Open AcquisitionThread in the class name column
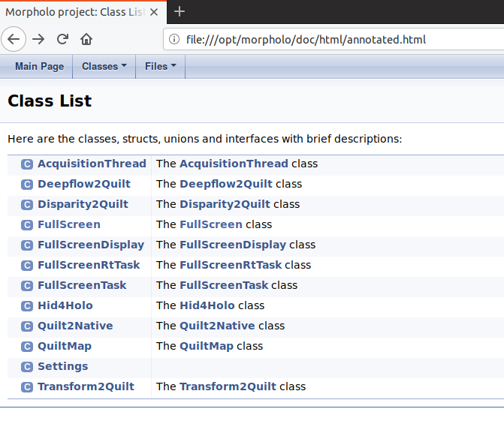The height and width of the screenshot is (430, 504). tap(92, 164)
